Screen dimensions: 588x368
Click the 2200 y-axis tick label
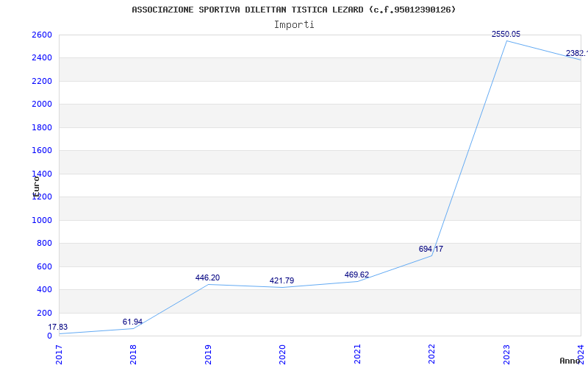click(x=42, y=81)
